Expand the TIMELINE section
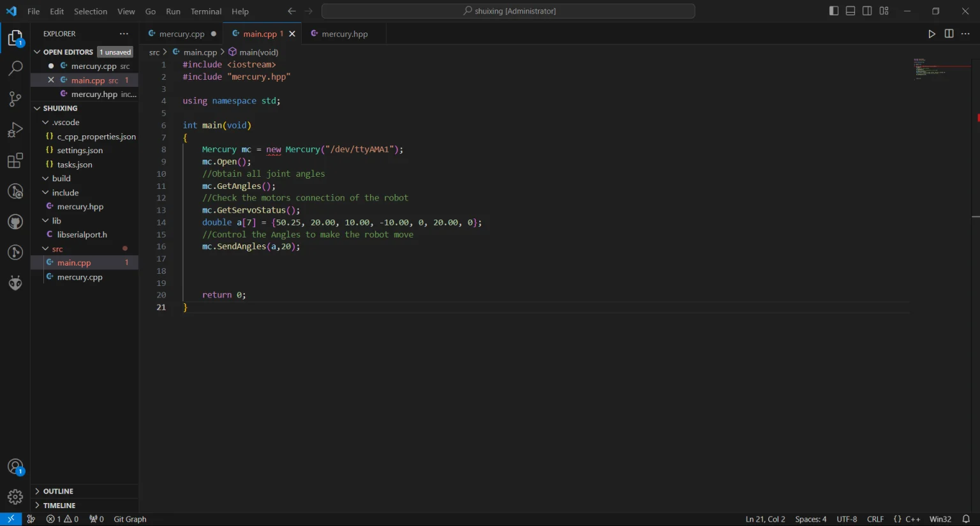This screenshot has width=980, height=526. [59, 506]
